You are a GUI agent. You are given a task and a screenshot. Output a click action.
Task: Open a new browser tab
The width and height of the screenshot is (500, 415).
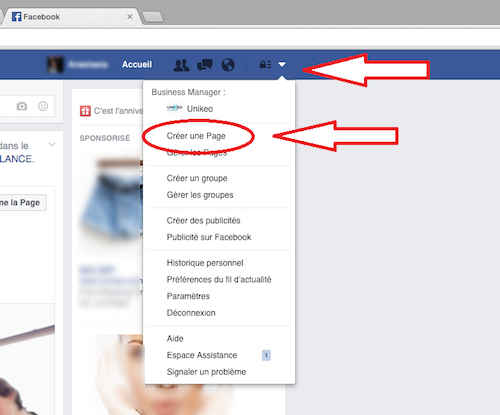153,17
